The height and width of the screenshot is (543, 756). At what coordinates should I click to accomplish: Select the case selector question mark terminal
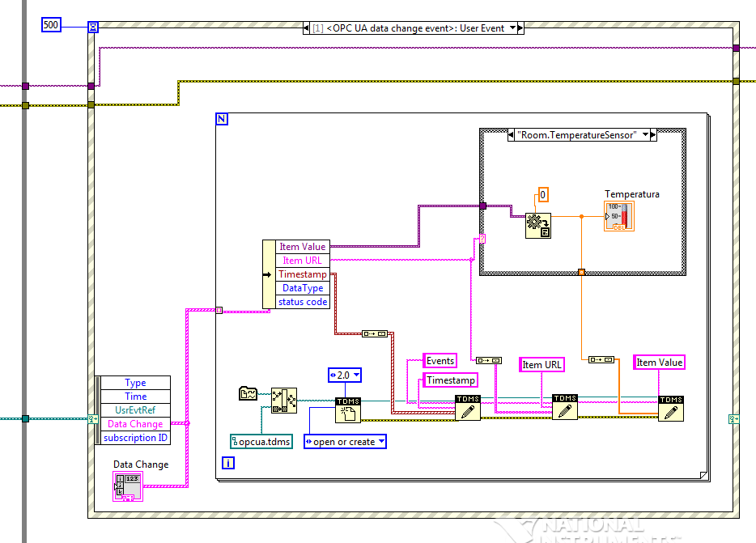[x=482, y=238]
